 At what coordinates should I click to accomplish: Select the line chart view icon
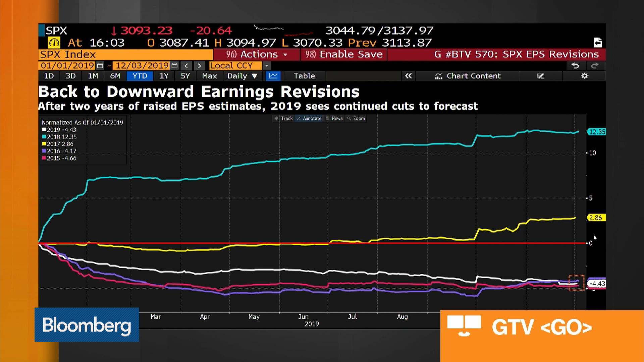point(273,76)
